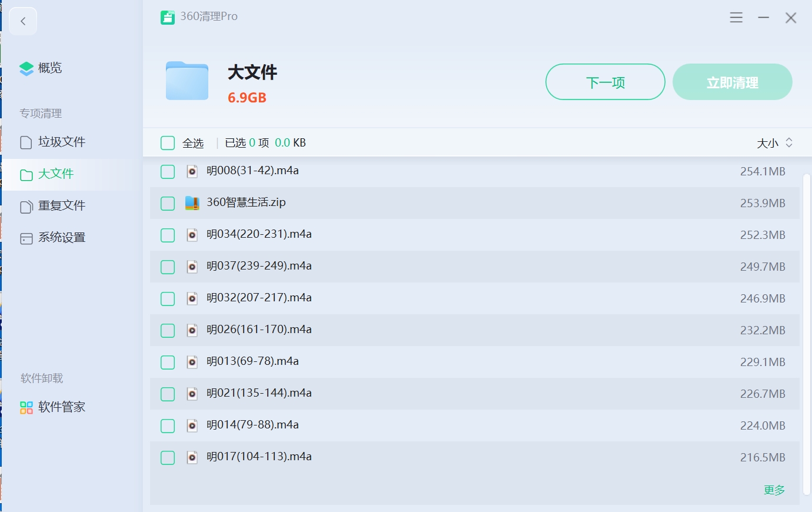Image resolution: width=812 pixels, height=512 pixels.
Task: Click the file name 明013(69-78).m4a
Action: (x=253, y=361)
